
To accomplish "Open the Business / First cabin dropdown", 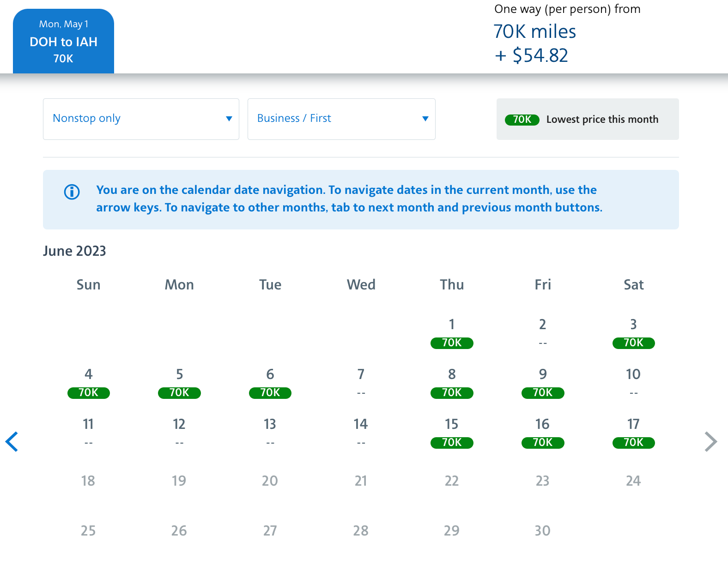I will [341, 119].
